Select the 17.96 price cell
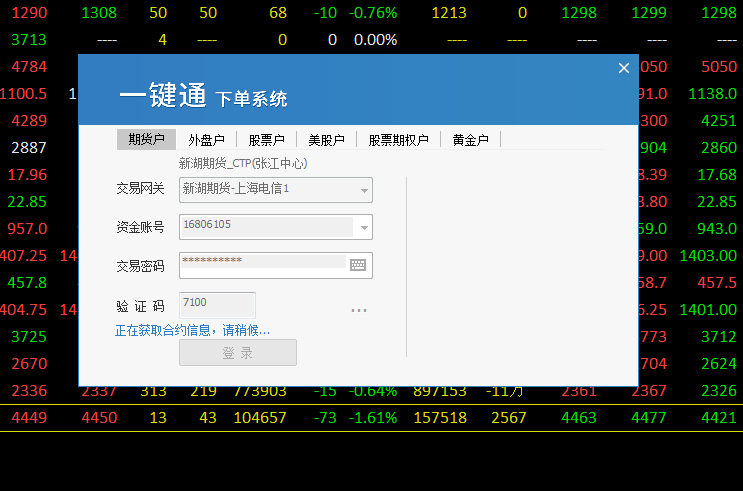 point(27,174)
